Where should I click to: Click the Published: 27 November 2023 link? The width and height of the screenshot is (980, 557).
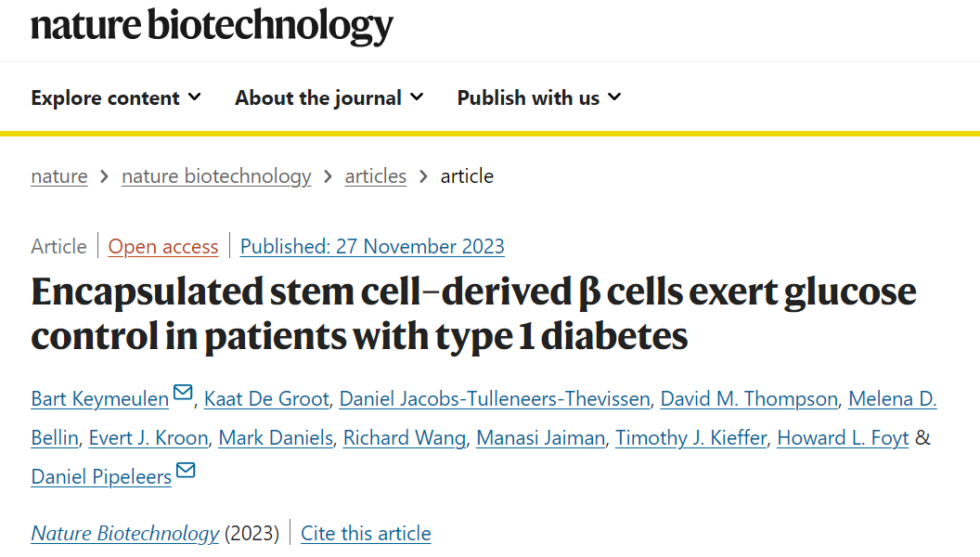click(x=372, y=247)
